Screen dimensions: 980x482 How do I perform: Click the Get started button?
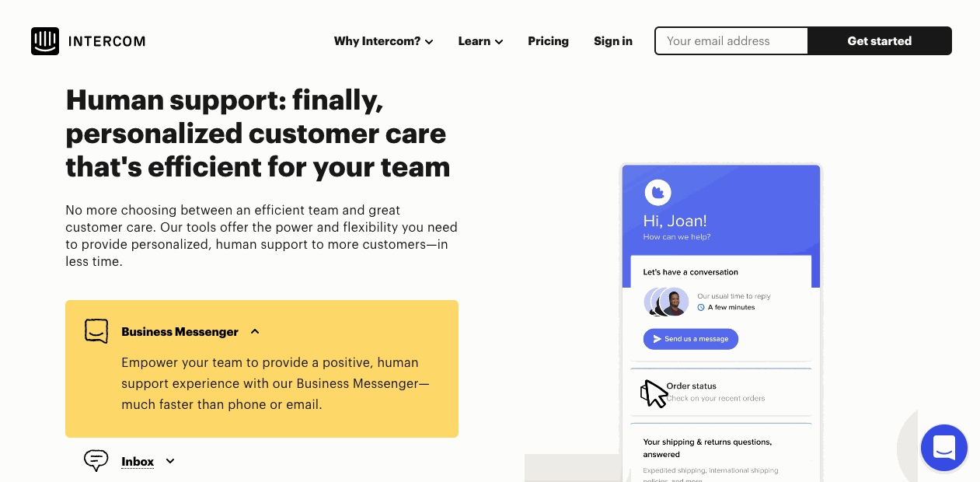[x=880, y=41]
